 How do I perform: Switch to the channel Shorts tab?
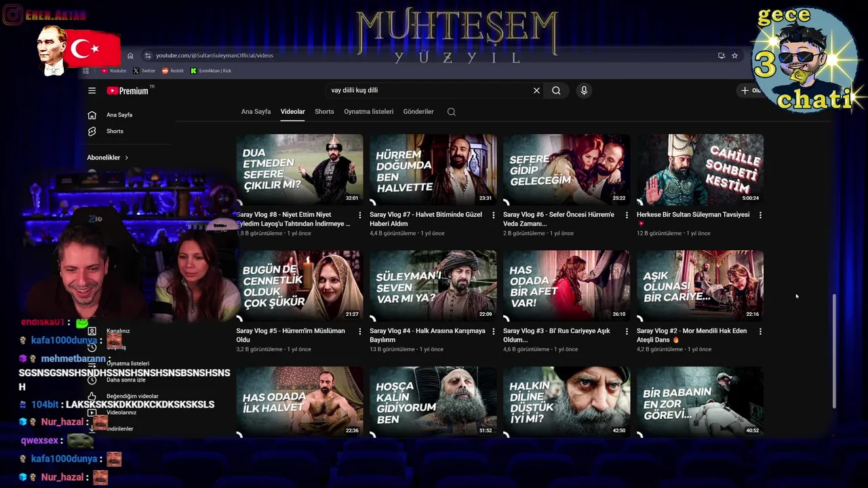[324, 112]
